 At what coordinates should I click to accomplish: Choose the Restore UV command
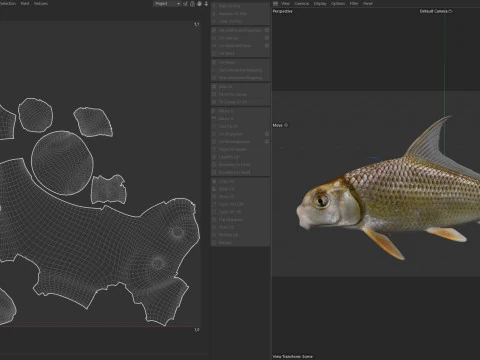coord(240,235)
